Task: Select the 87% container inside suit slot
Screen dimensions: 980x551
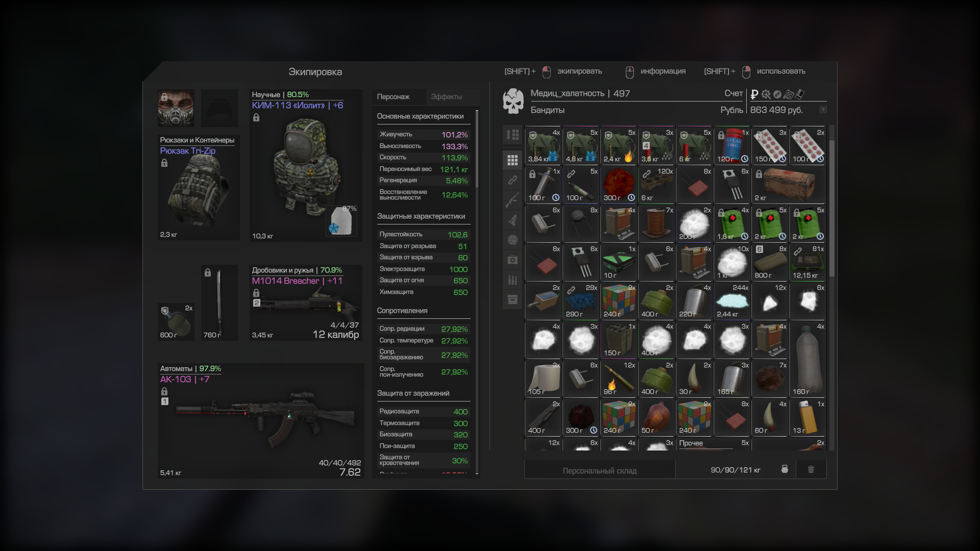Action: (342, 220)
